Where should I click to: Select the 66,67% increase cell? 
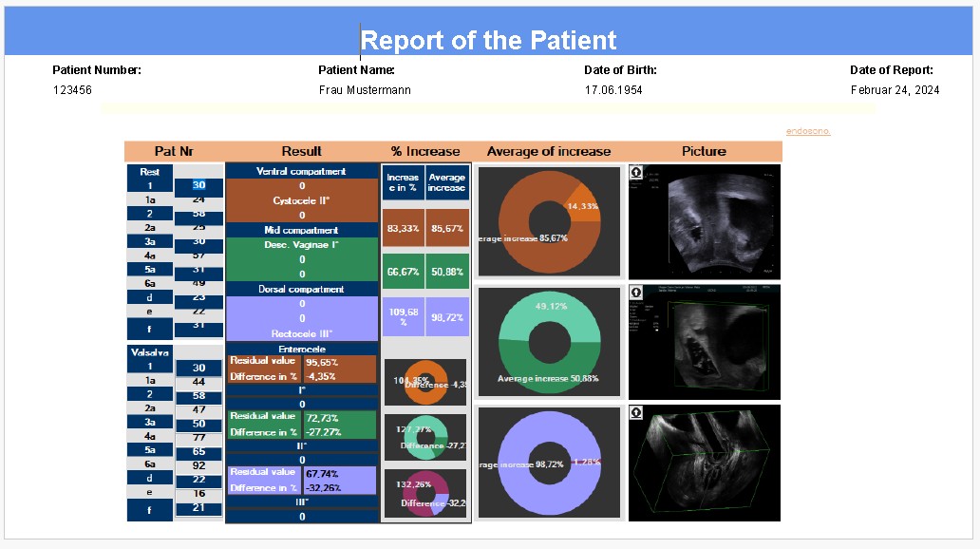click(404, 272)
